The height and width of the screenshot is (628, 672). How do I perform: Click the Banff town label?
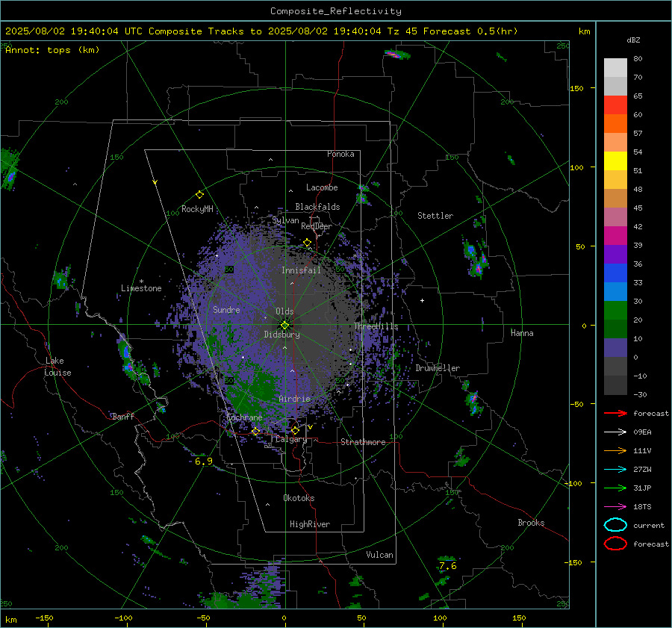[x=123, y=416]
